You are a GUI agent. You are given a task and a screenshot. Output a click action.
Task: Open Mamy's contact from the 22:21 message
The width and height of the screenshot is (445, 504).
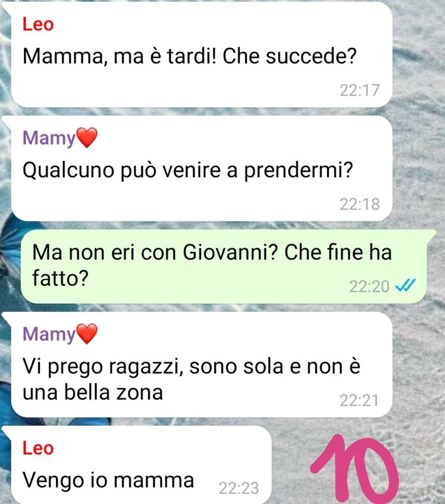[x=49, y=335]
